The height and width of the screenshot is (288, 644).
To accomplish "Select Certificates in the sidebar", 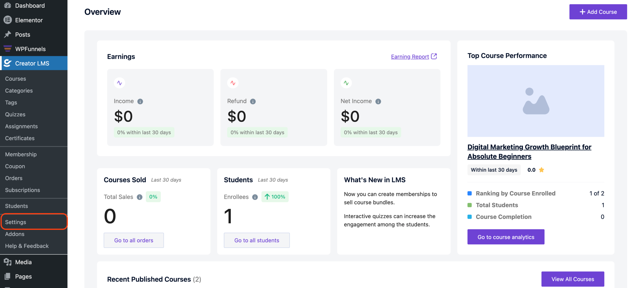I will tap(20, 138).
